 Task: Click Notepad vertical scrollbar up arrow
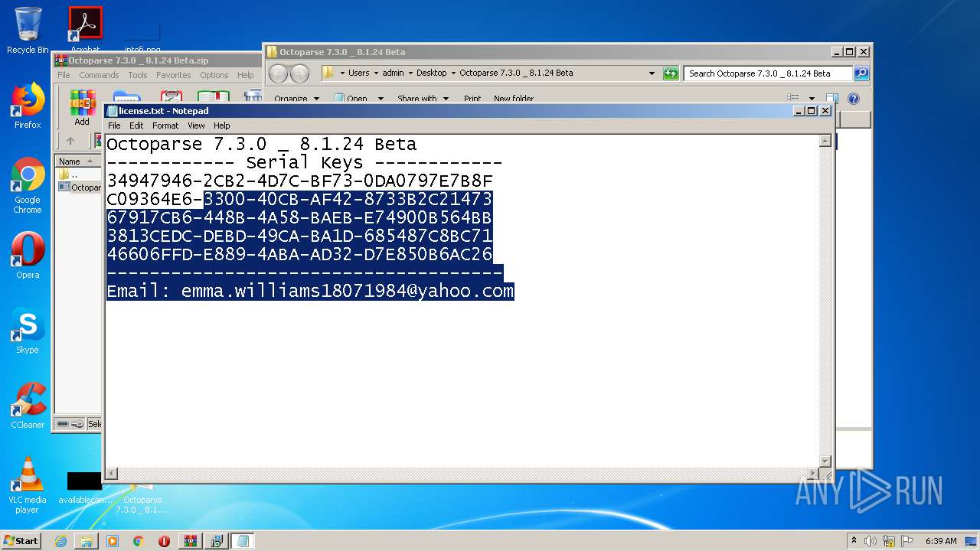click(825, 141)
